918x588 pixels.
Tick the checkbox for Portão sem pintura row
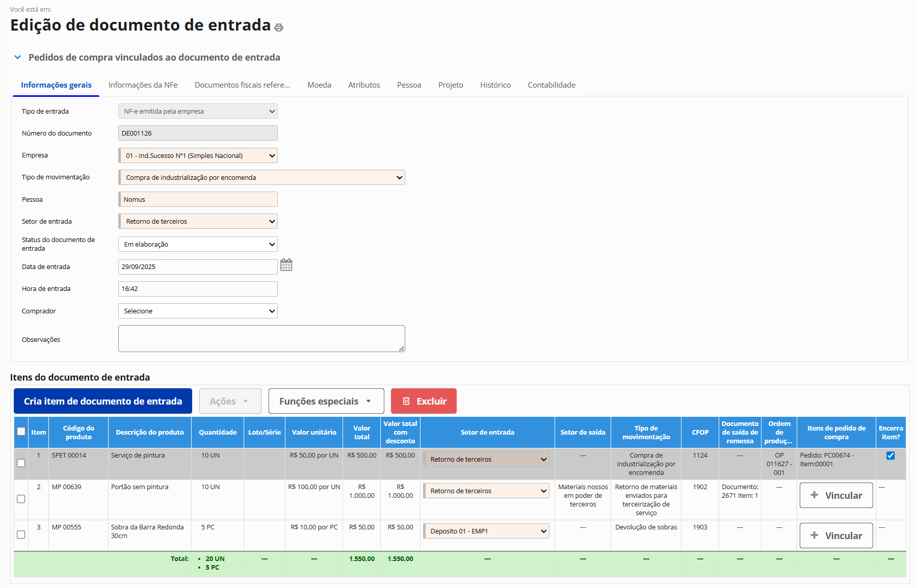(21, 499)
